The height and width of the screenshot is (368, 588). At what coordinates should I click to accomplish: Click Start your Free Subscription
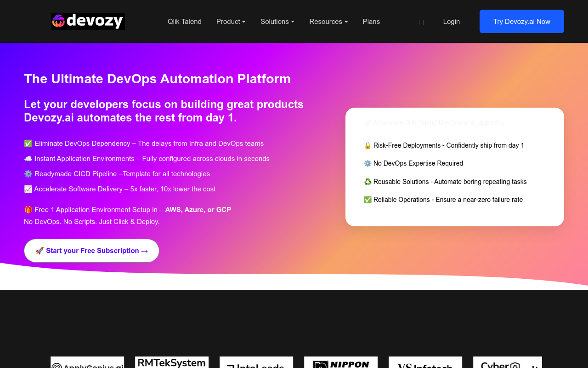tap(91, 251)
